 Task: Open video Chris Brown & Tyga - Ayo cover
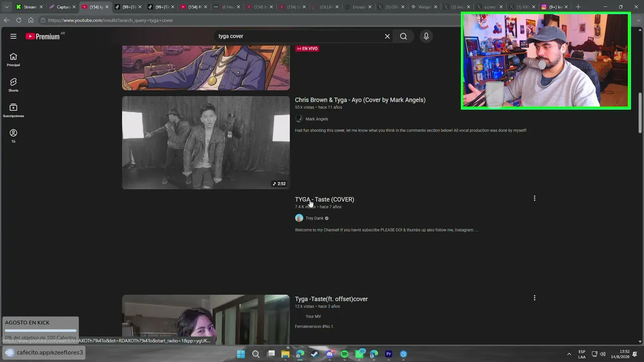pyautogui.click(x=360, y=100)
